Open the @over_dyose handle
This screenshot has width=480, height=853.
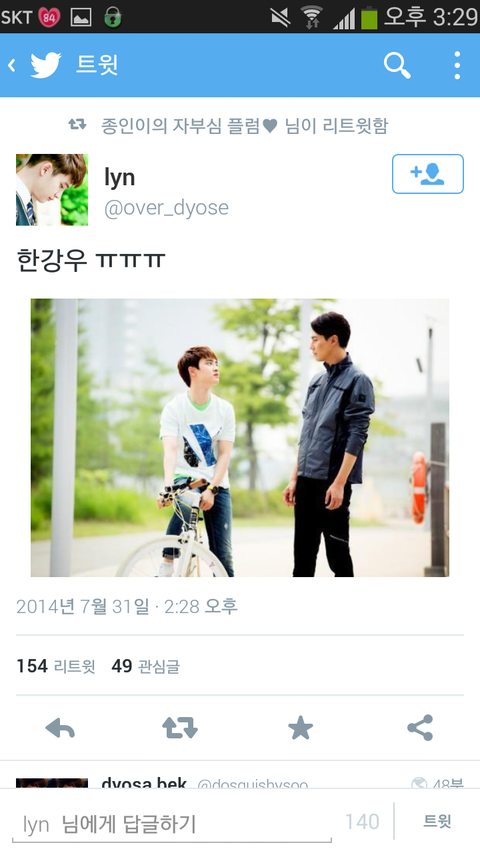point(167,208)
